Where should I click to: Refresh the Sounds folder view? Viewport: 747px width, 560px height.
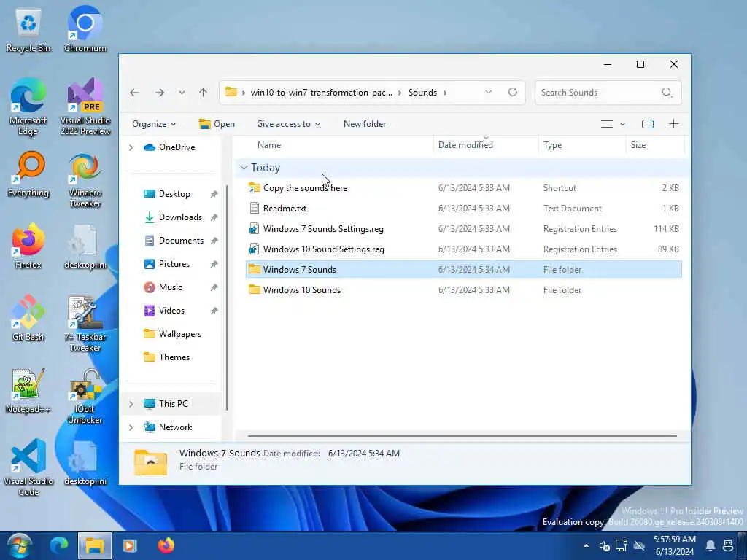(x=513, y=92)
